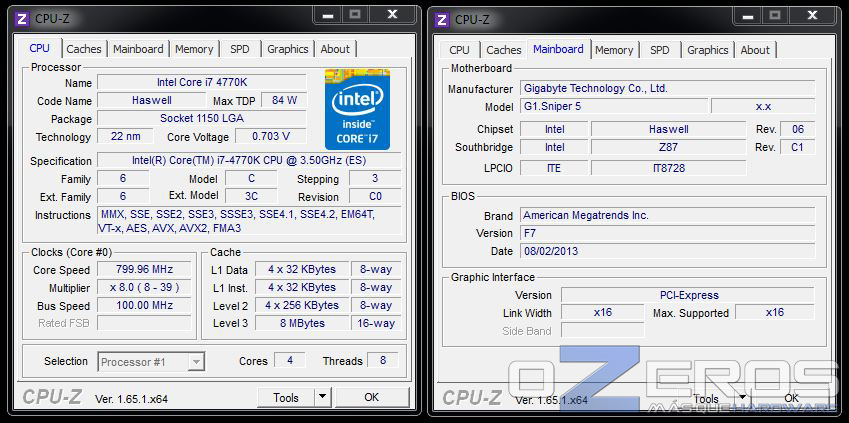Click OK button in left window
The image size is (849, 423).
pos(371,397)
